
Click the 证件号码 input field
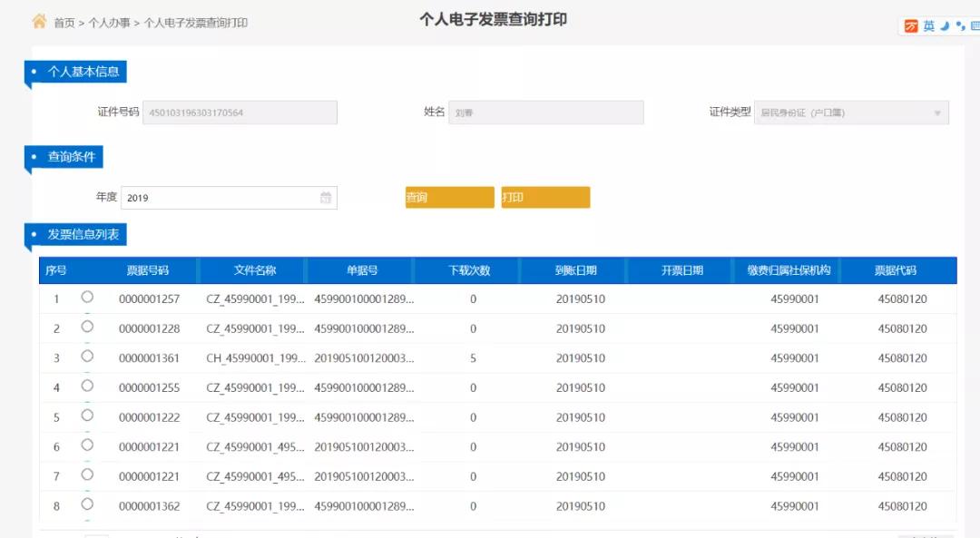click(240, 112)
